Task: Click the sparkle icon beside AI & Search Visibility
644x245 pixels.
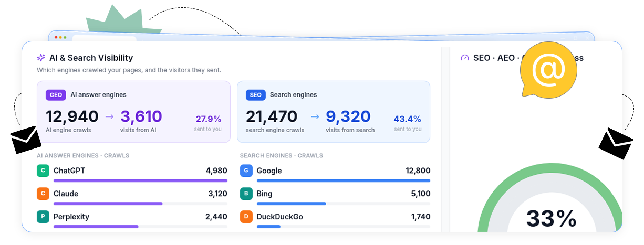Action: pos(41,58)
